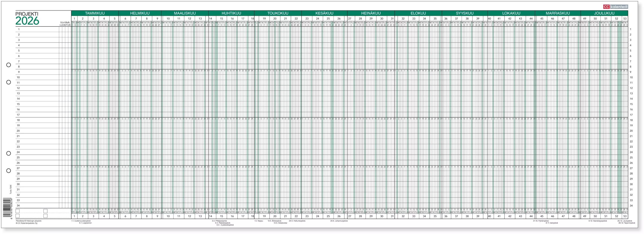Tick the upper-right legend checkbox
The width and height of the screenshot is (644, 234).
tap(45, 211)
